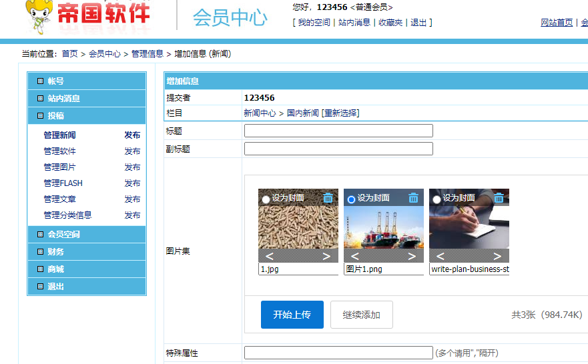Click the 继续添加 button
The width and height of the screenshot is (588, 364).
(x=361, y=315)
